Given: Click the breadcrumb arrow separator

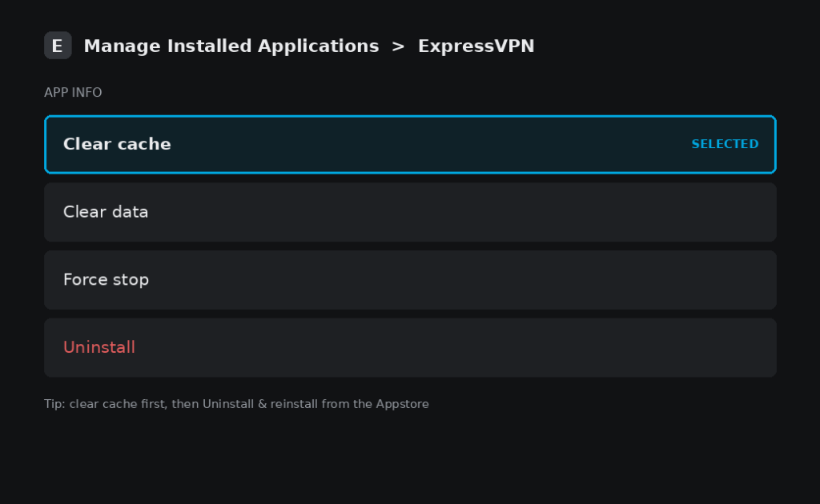Looking at the screenshot, I should [x=398, y=46].
